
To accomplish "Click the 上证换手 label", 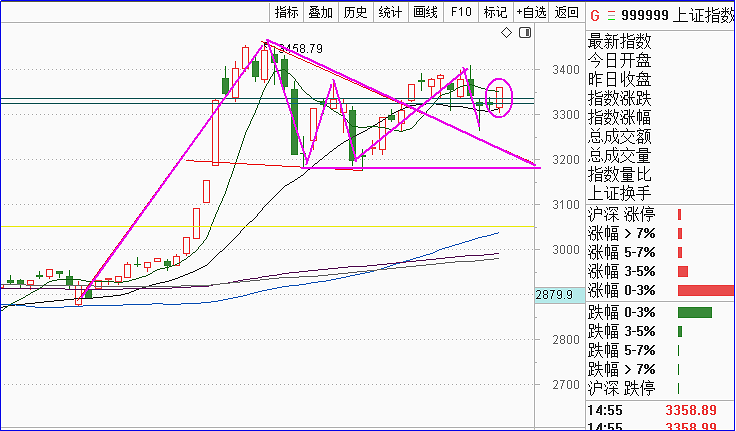I will click(620, 193).
